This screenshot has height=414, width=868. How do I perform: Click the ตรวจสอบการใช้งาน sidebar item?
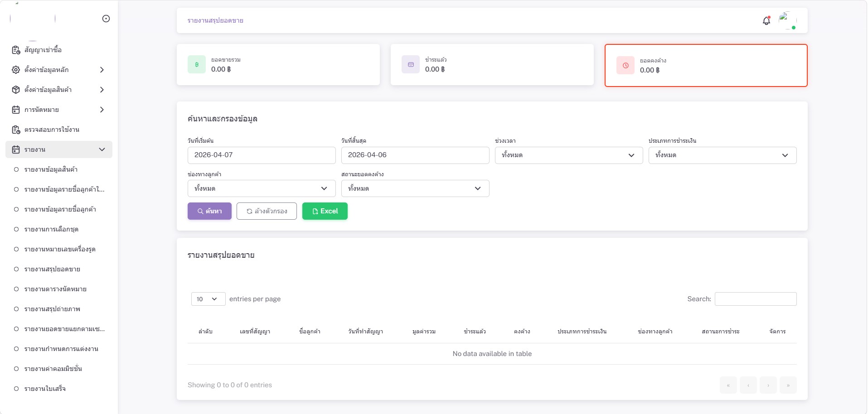(52, 130)
